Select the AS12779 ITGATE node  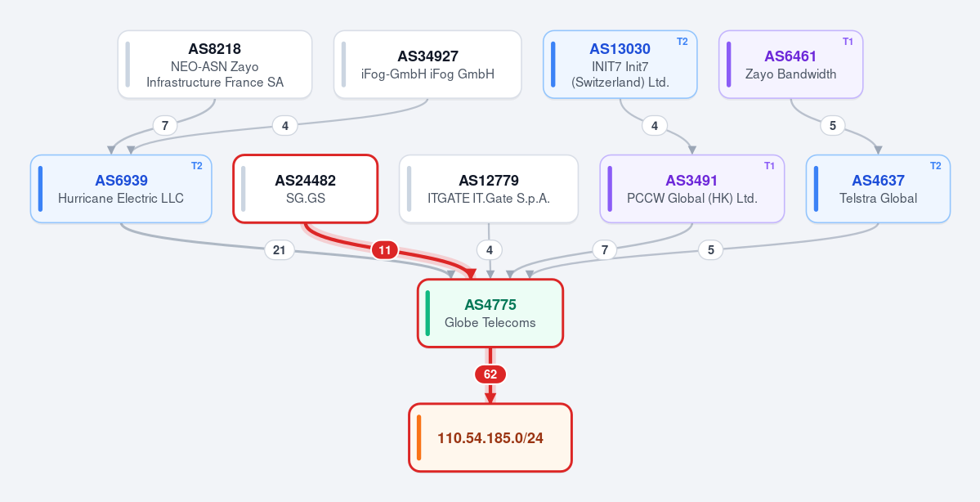coord(489,189)
